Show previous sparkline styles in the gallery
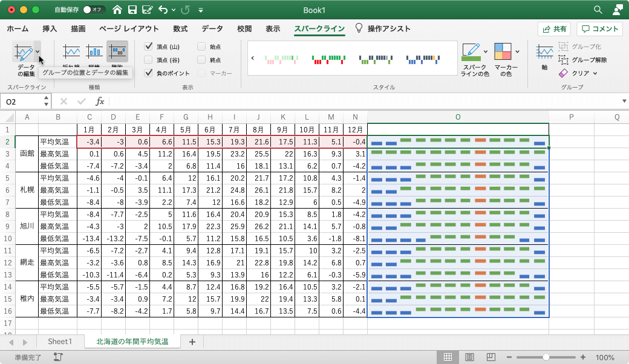 point(253,58)
